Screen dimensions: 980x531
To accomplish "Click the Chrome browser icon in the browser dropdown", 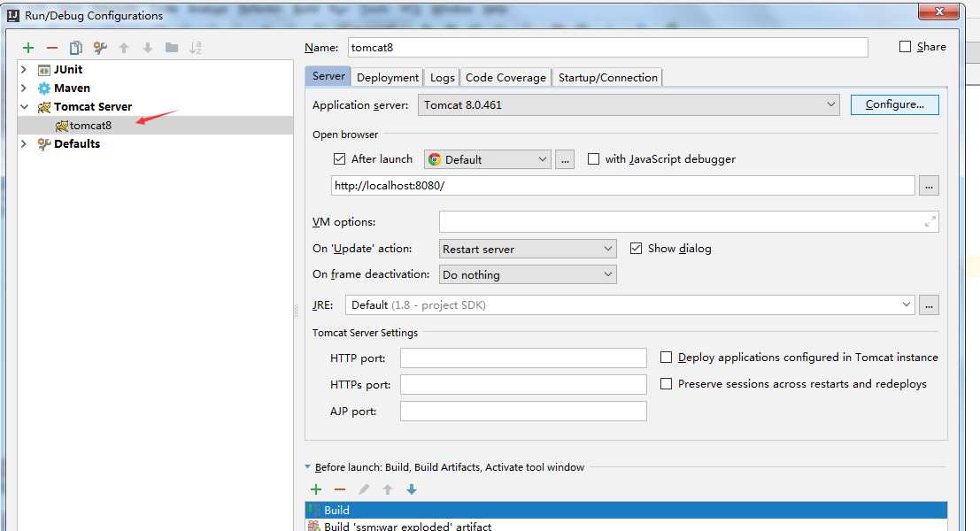I will [x=435, y=160].
